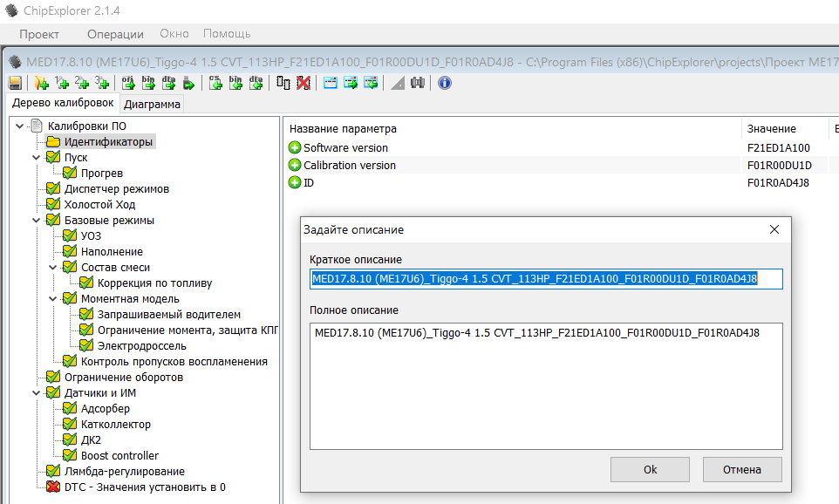The image size is (839, 504).
Task: Click the 'cs' import toolbar icon
Action: click(215, 83)
